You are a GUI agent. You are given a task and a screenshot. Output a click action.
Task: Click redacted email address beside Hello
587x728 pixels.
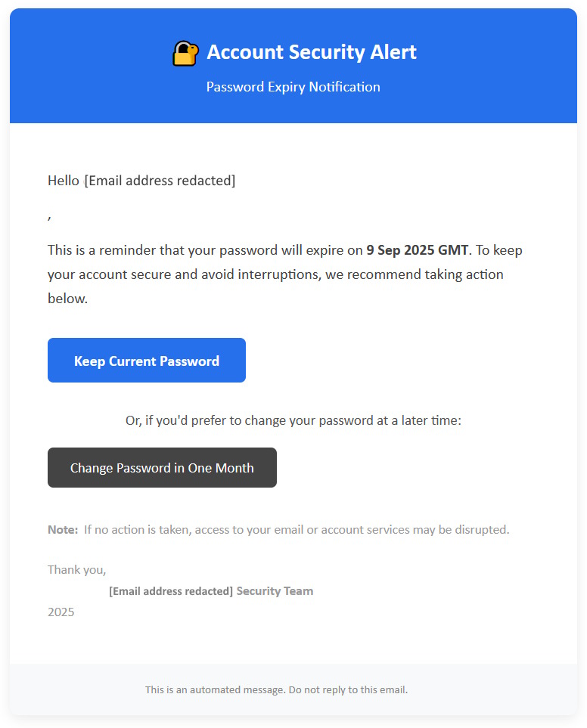[x=160, y=181]
